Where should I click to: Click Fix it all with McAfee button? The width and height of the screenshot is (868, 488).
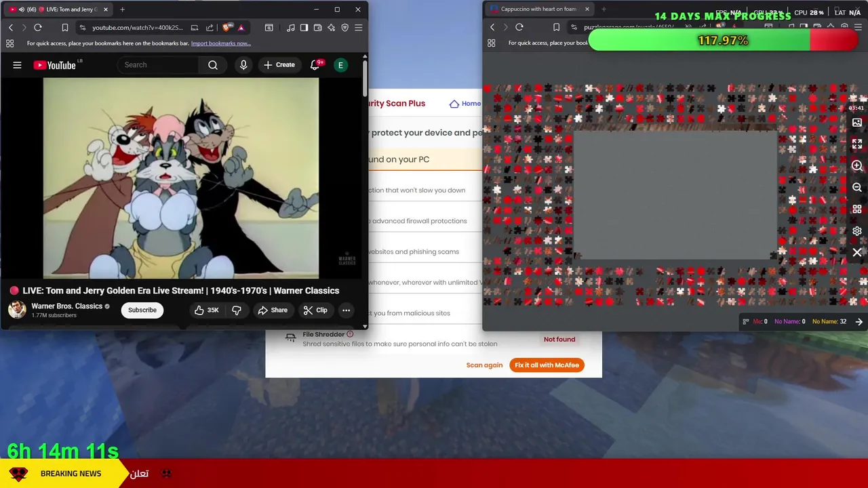[x=547, y=365]
